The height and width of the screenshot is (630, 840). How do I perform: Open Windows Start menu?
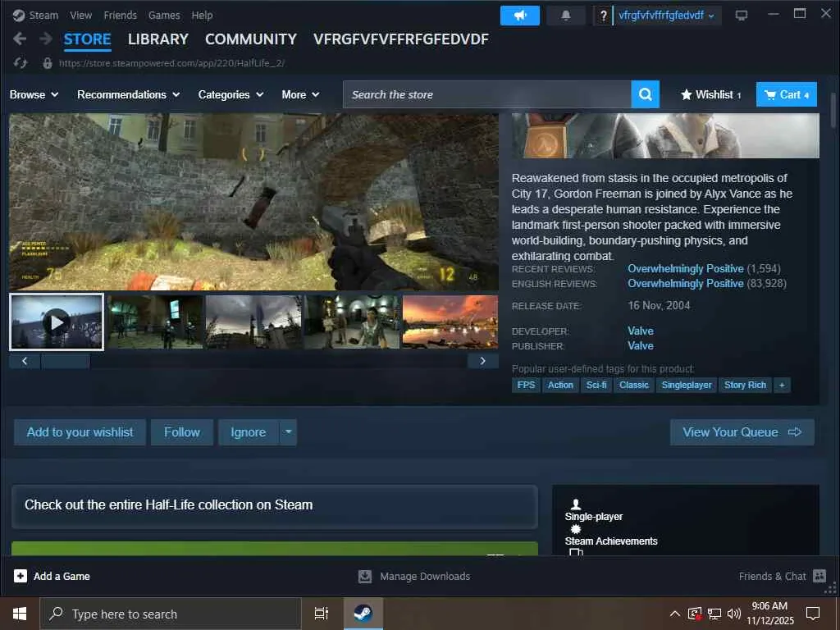pos(20,614)
